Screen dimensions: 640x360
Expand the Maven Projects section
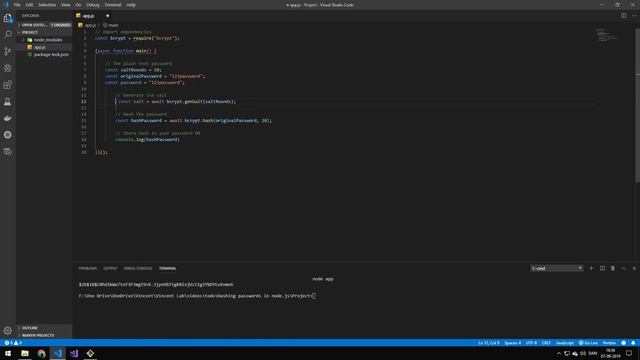[x=44, y=335]
